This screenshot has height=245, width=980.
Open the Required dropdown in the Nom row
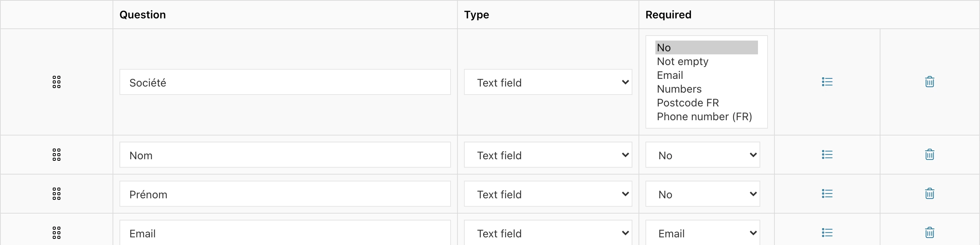click(702, 155)
